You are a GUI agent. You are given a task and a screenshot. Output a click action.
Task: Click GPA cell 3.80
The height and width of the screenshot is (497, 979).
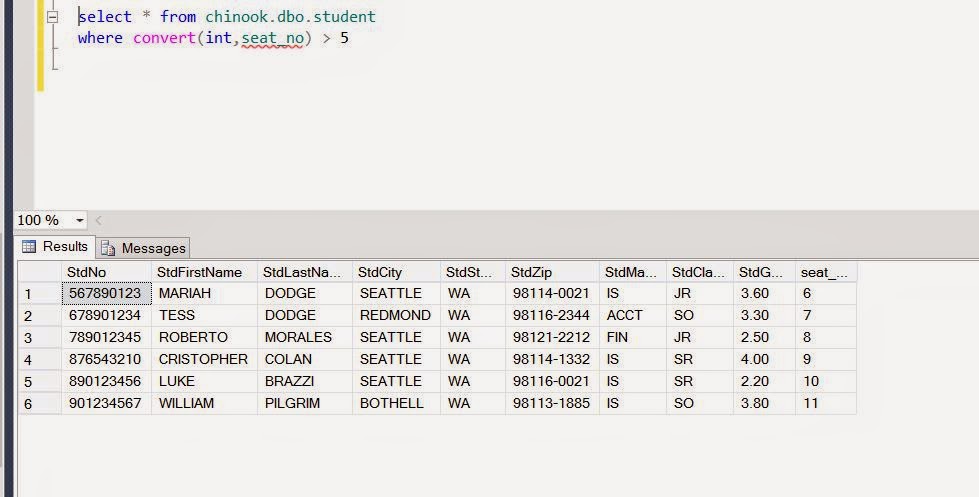764,403
